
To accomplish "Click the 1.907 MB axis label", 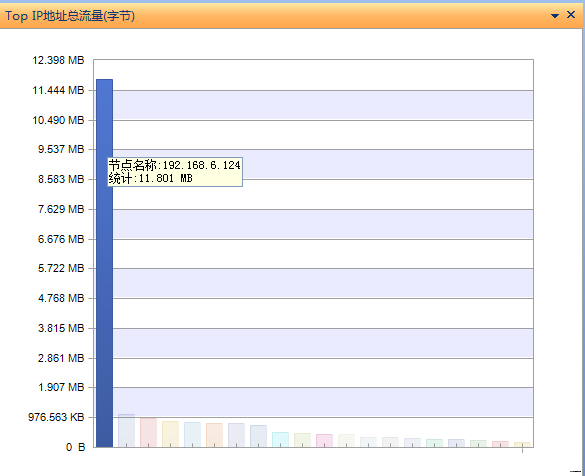I will 61,387.
